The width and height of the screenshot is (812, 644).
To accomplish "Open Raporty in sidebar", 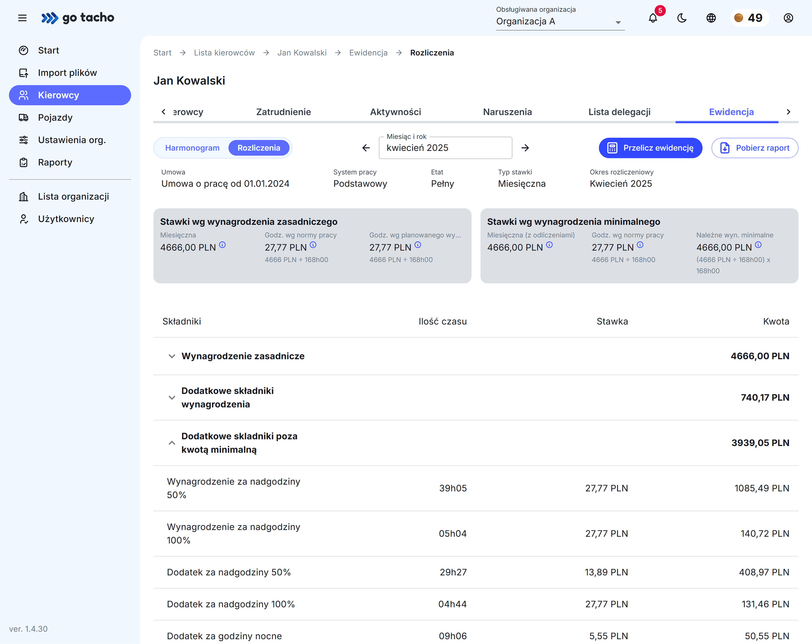I will [x=70, y=162].
